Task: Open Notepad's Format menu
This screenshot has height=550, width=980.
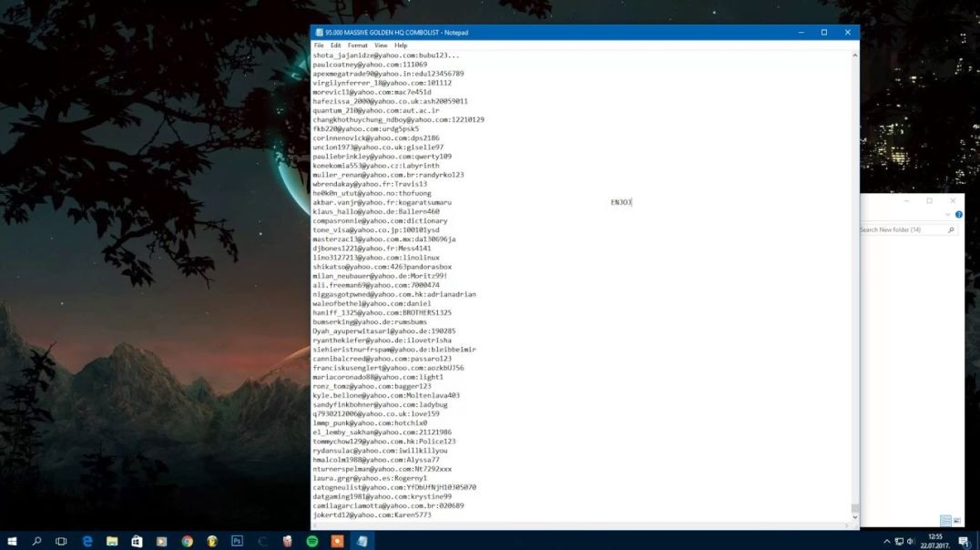Action: pos(358,46)
